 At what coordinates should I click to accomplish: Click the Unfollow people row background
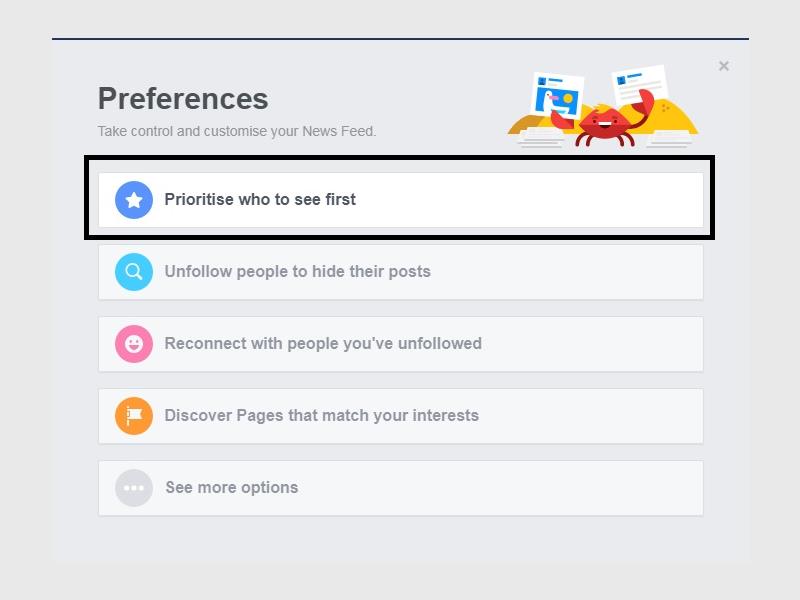[x=550, y=271]
